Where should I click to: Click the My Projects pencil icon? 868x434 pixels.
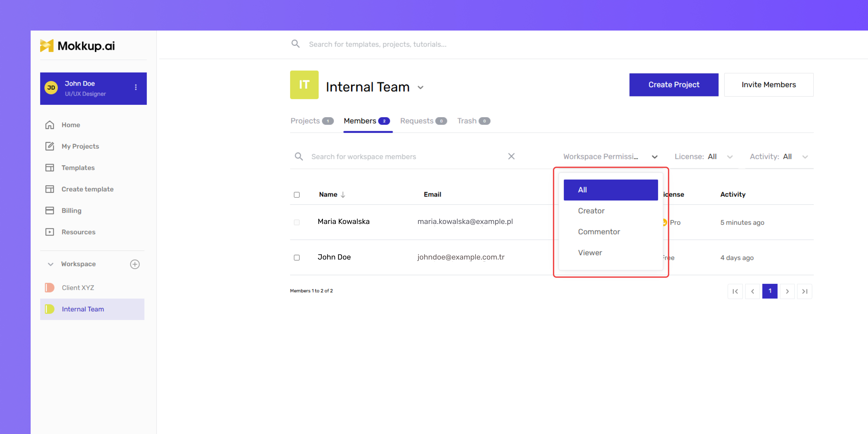point(49,146)
